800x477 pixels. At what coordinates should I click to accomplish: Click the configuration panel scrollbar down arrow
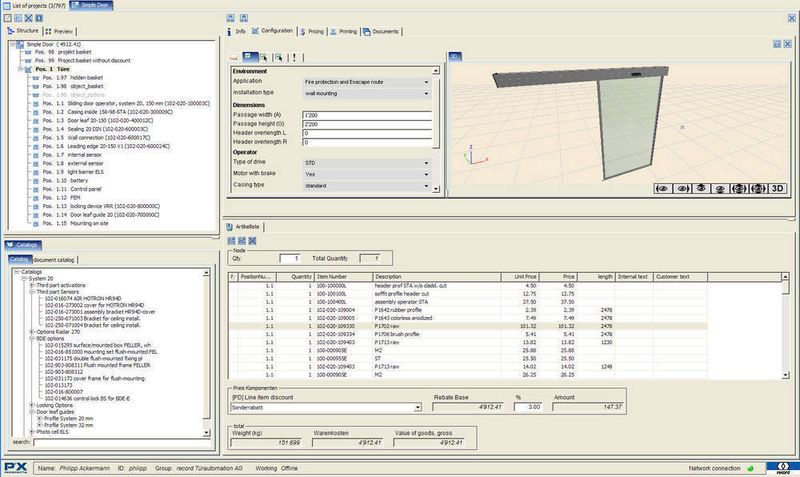coord(436,189)
